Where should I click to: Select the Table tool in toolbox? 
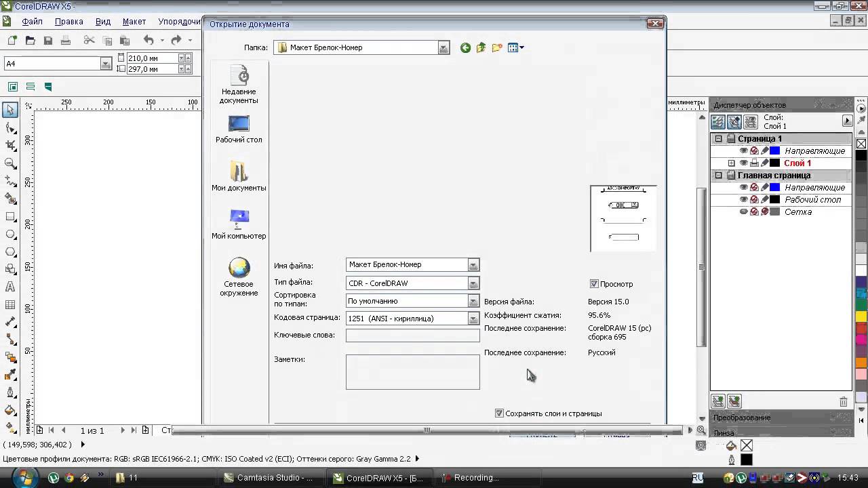10,305
